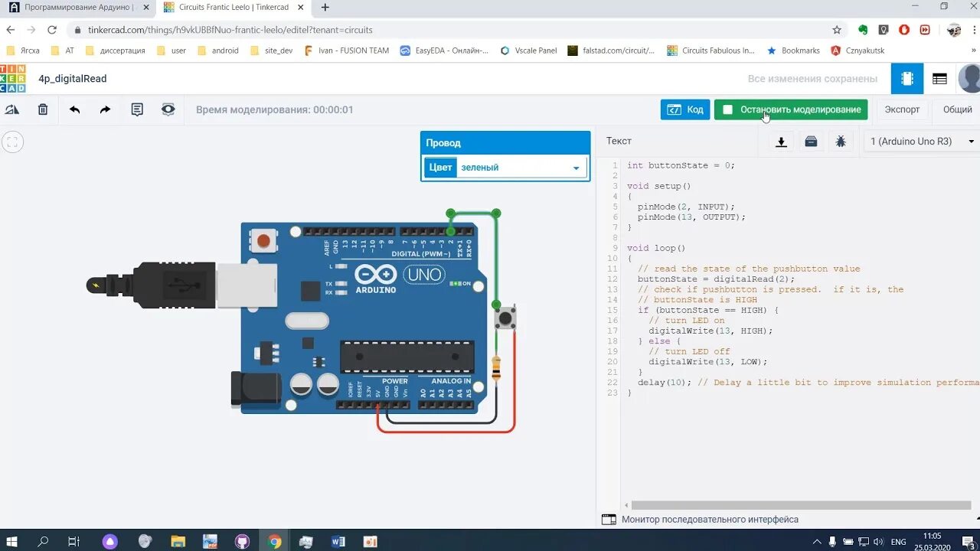Open the Ягсха bookmark folder
The image size is (980, 551).
click(x=23, y=51)
